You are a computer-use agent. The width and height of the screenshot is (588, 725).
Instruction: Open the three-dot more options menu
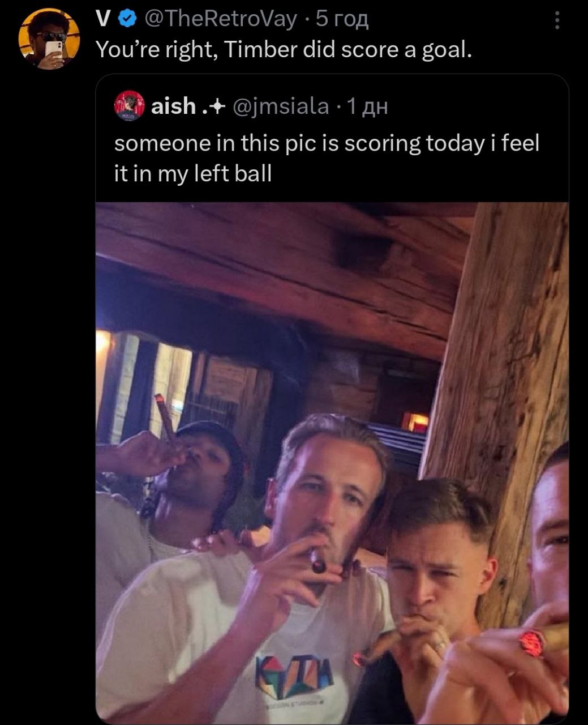(557, 22)
